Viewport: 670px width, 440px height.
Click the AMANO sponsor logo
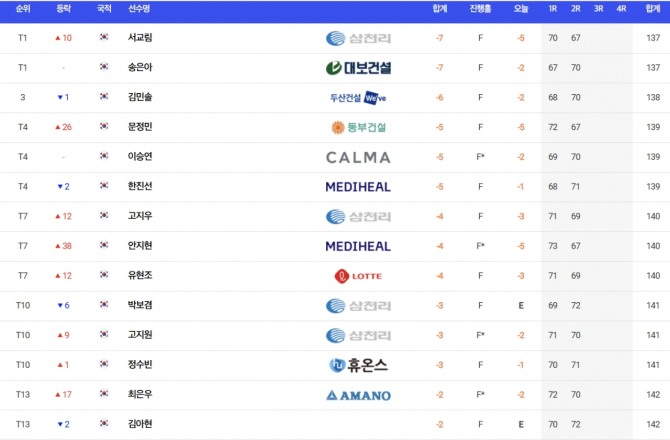(358, 395)
